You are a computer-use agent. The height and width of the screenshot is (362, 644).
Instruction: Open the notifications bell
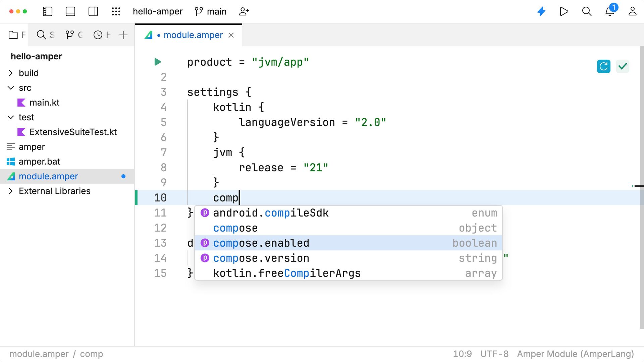click(610, 11)
